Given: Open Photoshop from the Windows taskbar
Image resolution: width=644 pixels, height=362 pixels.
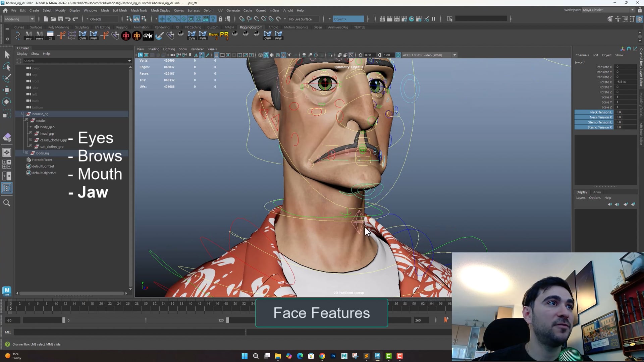Looking at the screenshot, I should tap(333, 356).
